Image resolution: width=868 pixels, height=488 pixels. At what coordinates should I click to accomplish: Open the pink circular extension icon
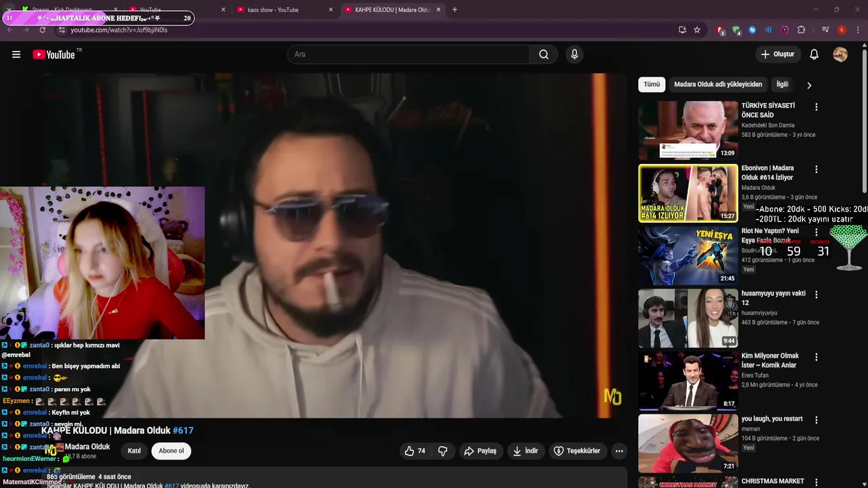(785, 30)
